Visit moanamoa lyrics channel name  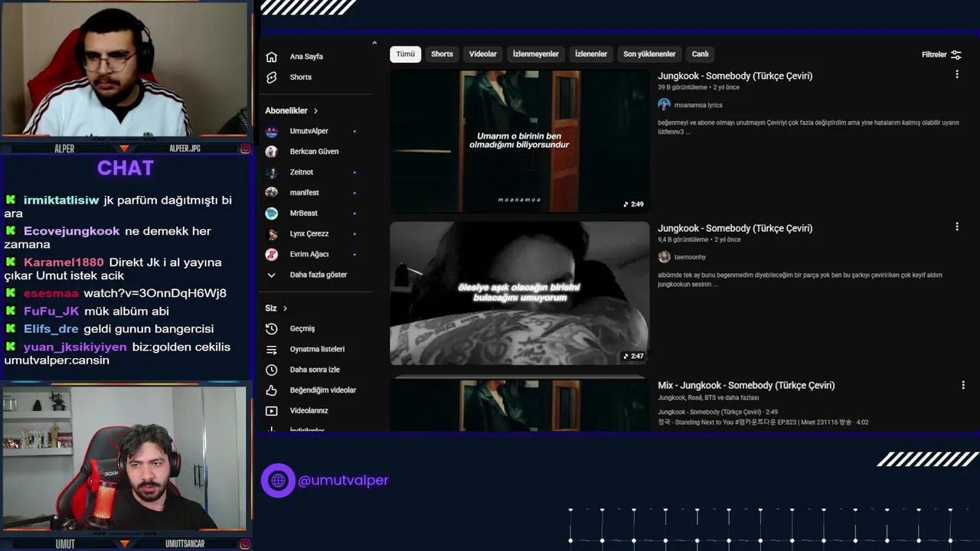(698, 105)
